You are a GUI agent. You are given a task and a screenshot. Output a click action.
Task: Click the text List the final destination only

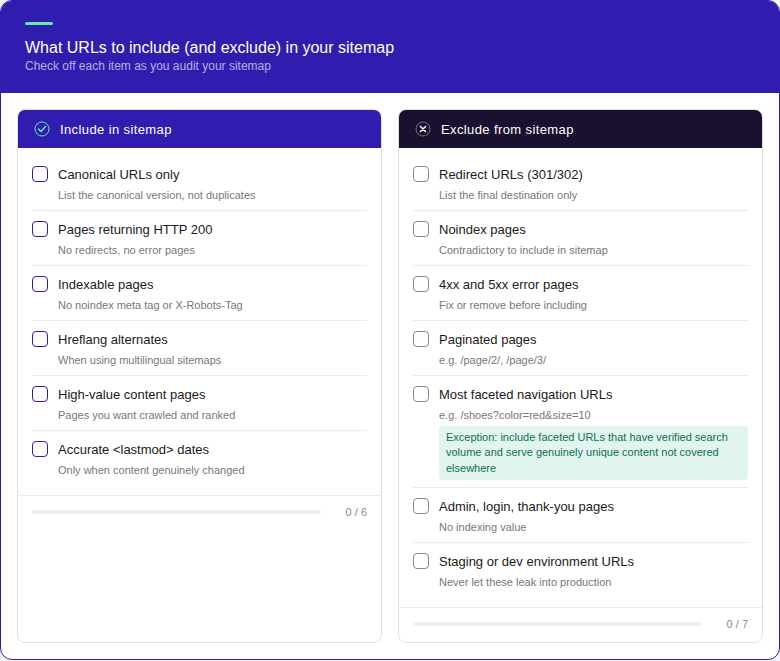[x=508, y=195]
